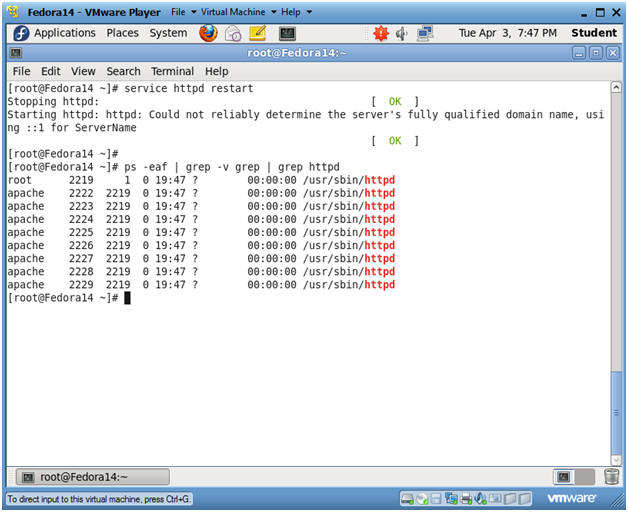Open the terminal Edit menu
Viewport: 628px width, 512px height.
click(51, 71)
